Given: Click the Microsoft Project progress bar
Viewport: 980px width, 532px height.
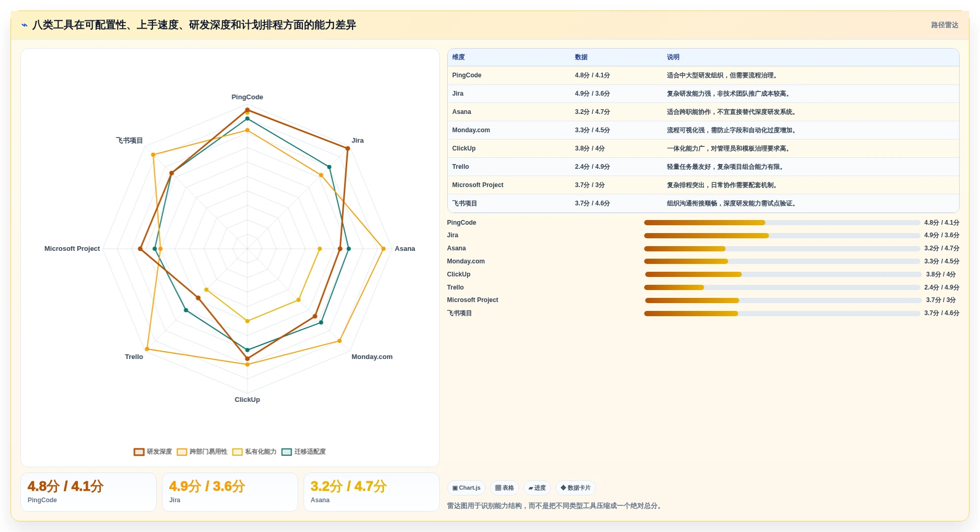Looking at the screenshot, I should [783, 300].
